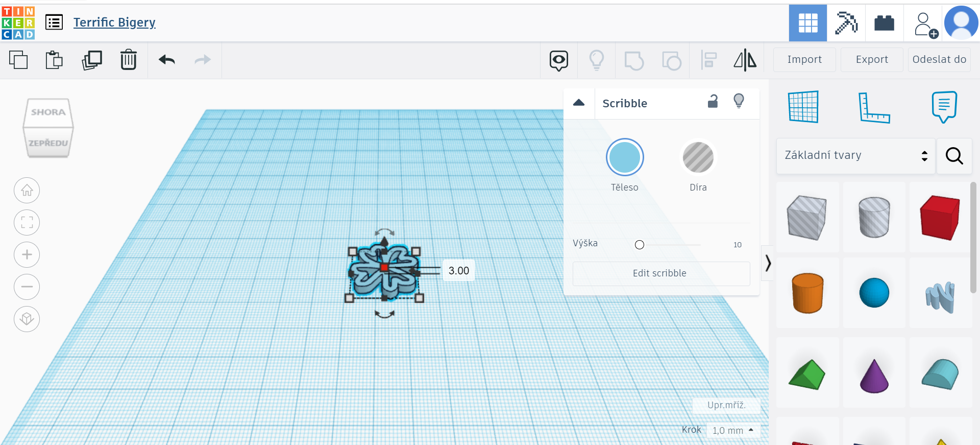Click the Ruler tool icon
The height and width of the screenshot is (445, 980).
(874, 107)
